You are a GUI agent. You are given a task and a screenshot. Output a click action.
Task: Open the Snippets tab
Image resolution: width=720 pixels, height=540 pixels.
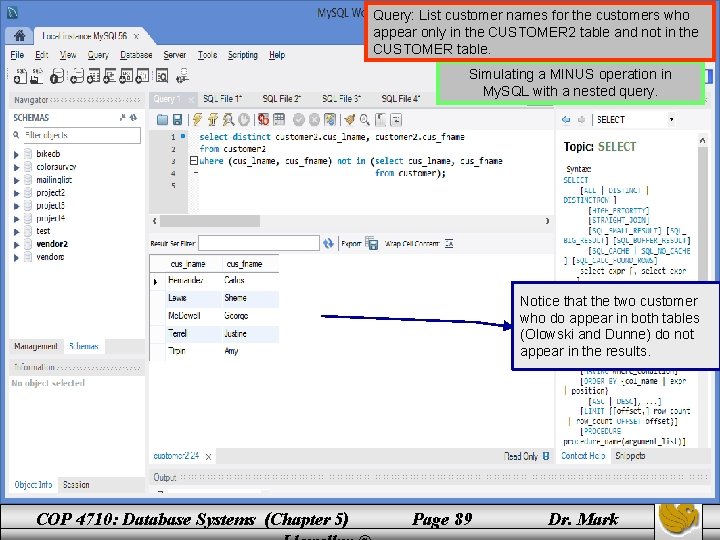pyautogui.click(x=630, y=456)
